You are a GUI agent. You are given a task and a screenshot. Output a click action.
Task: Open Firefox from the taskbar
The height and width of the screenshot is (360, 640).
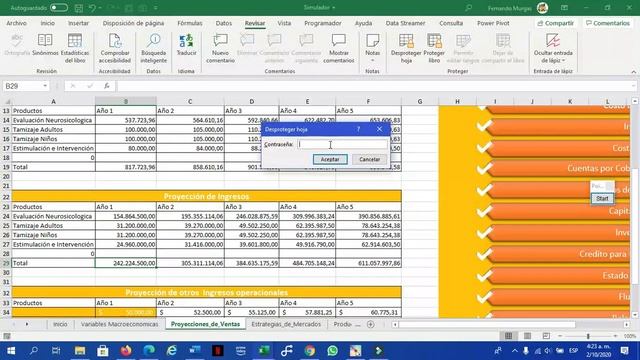click(x=126, y=351)
